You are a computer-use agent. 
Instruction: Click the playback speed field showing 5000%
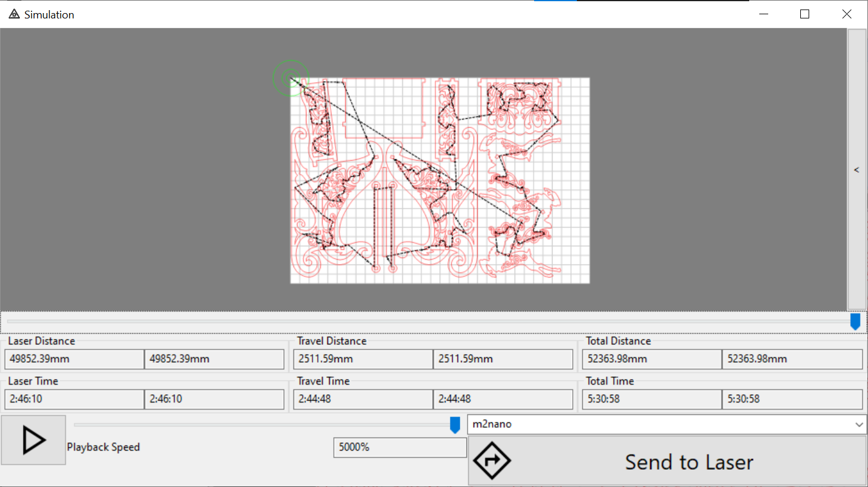pos(400,447)
